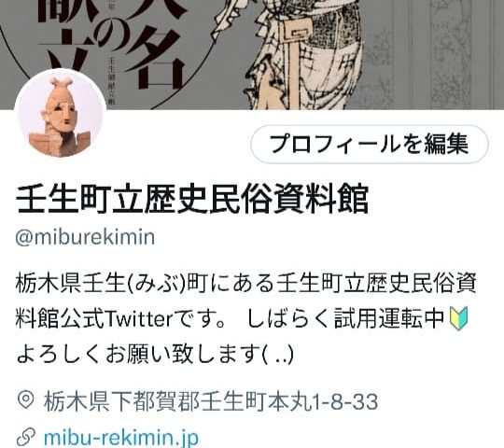Click the location pin icon
Screen dimensions: 504x448
coord(26,399)
